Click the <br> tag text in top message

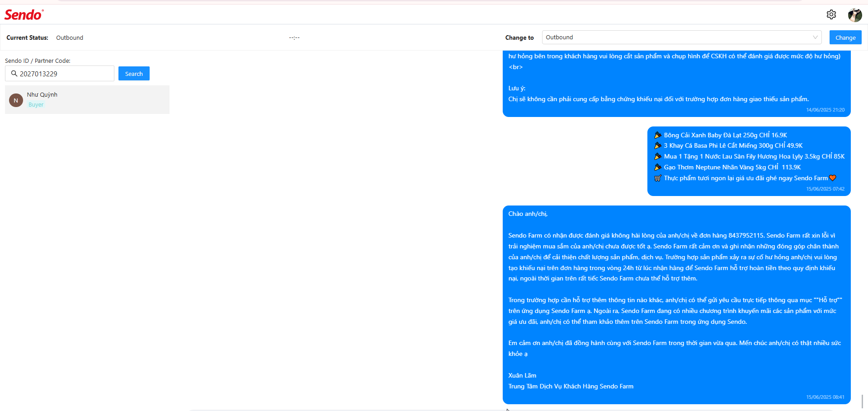click(515, 67)
